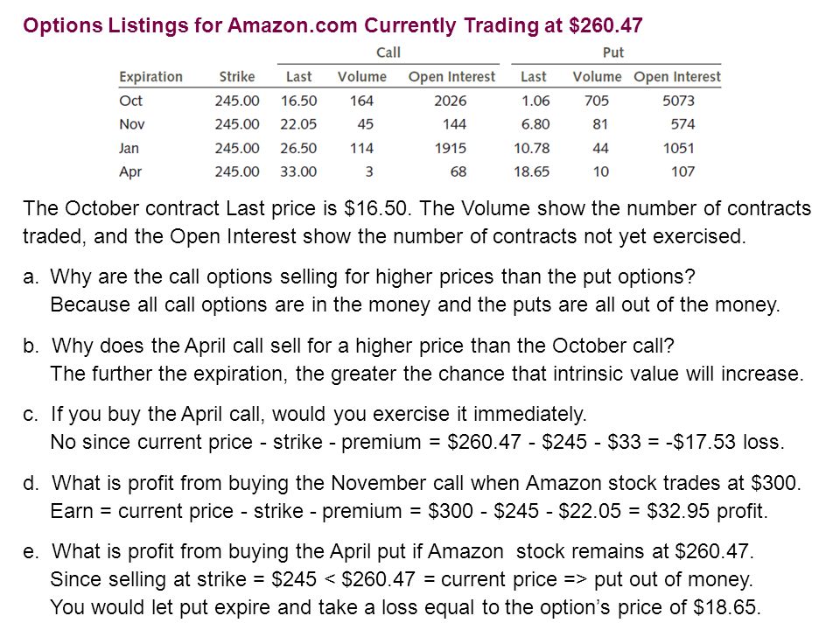The image size is (840, 630).
Task: Click the Jan expiration row label
Action: pyautogui.click(x=129, y=148)
